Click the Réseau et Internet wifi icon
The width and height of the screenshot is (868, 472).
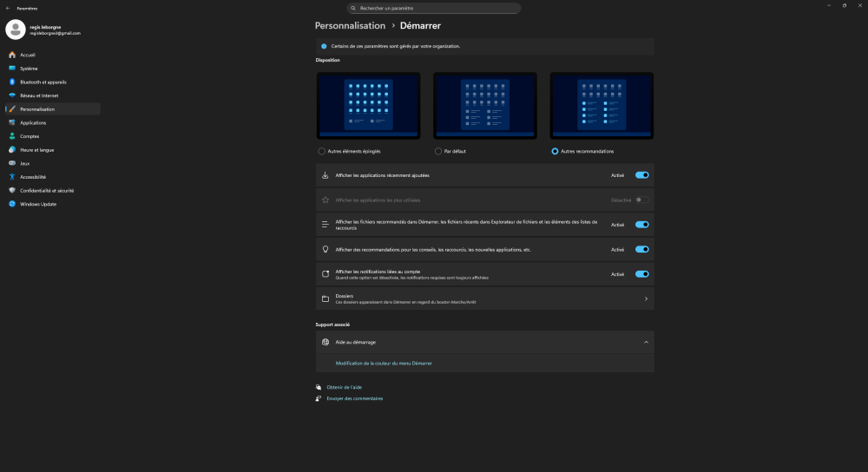coord(12,95)
